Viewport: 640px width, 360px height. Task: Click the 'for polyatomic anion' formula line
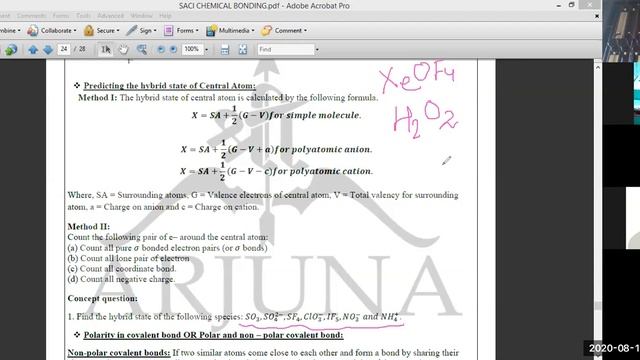point(276,149)
